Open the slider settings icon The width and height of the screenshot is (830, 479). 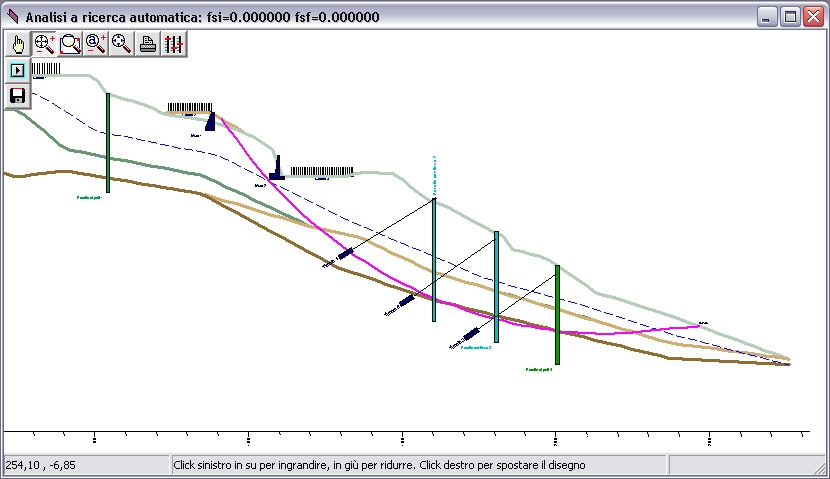point(174,44)
